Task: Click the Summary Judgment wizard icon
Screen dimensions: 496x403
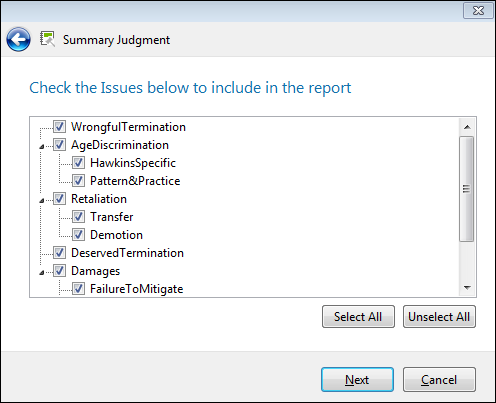Action: (x=47, y=39)
